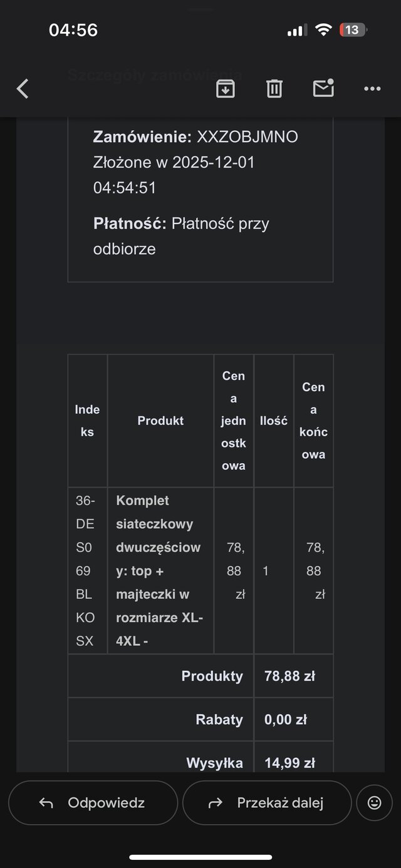Delete the email using trash icon
The image size is (401, 868).
274,89
